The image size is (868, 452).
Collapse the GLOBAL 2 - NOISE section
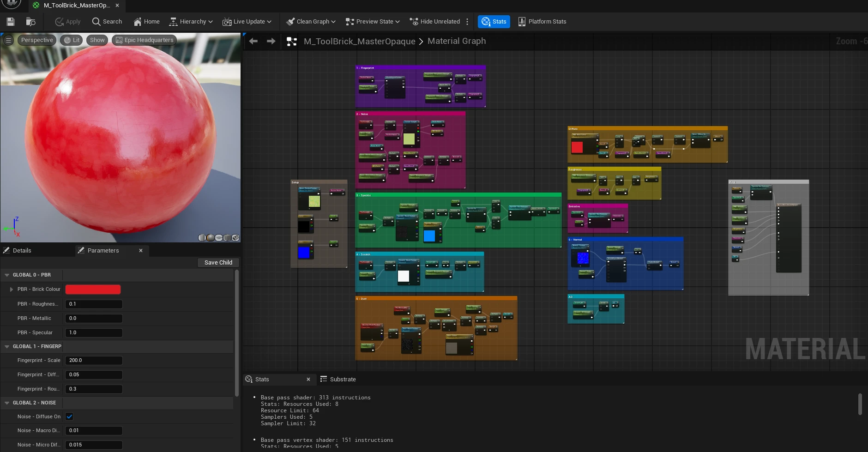[x=7, y=403]
